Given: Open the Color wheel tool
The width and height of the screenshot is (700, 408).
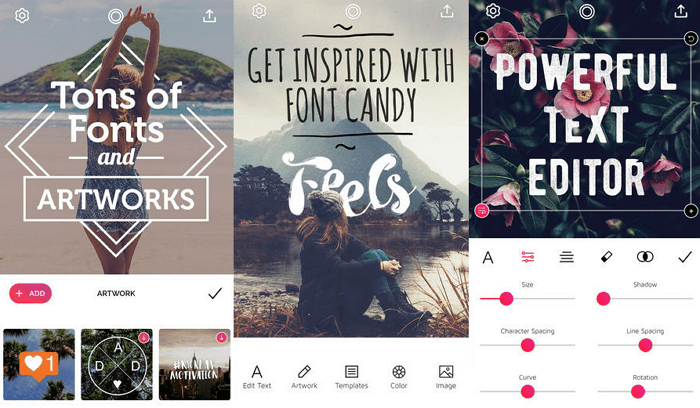Looking at the screenshot, I should pos(399,377).
